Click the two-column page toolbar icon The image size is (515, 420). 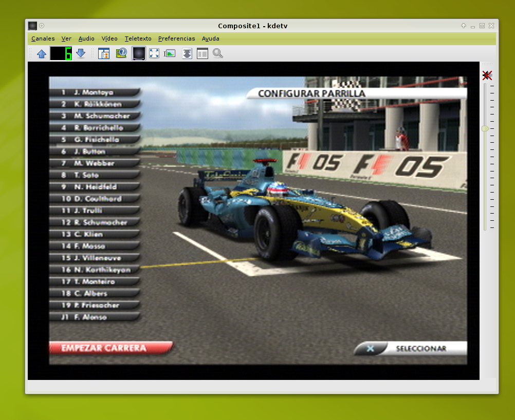203,53
